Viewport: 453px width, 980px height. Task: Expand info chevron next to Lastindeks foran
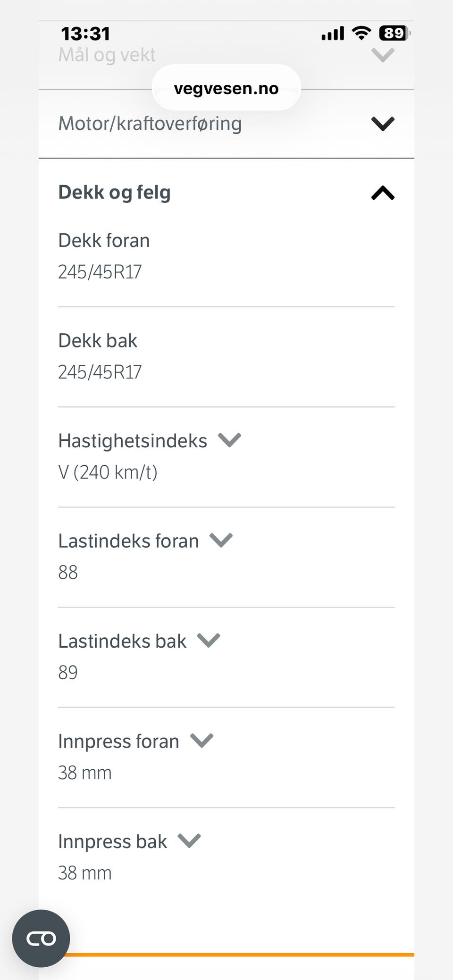[x=221, y=540]
